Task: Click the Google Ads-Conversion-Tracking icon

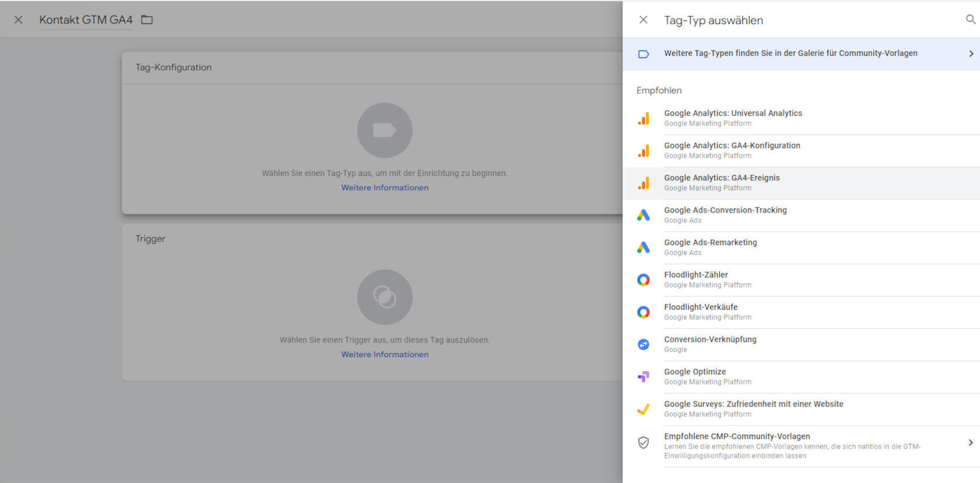Action: 643,215
